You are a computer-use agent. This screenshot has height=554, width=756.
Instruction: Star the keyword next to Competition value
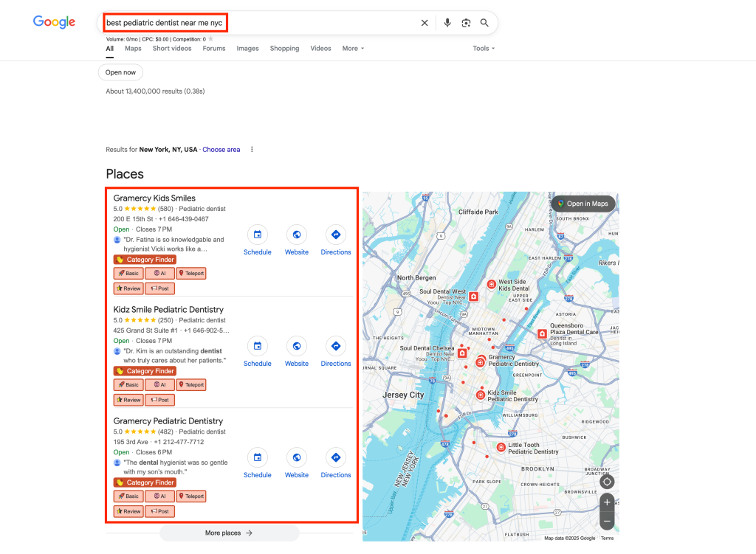click(210, 39)
